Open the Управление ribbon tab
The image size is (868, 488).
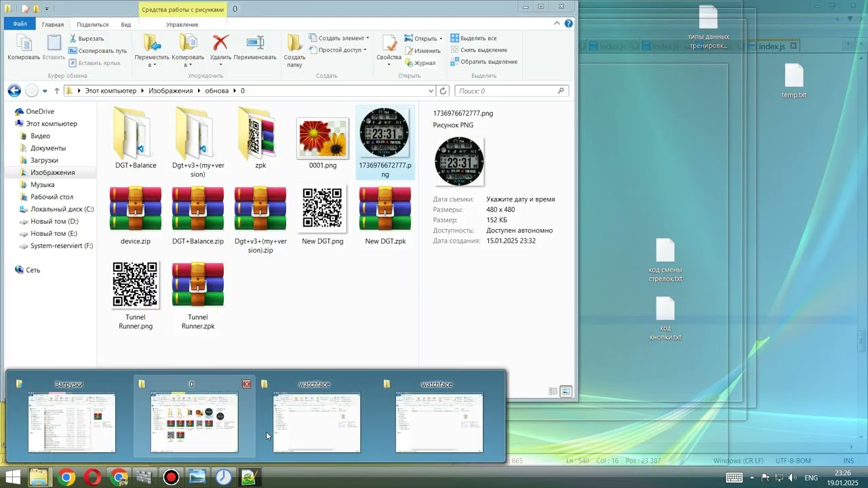182,24
